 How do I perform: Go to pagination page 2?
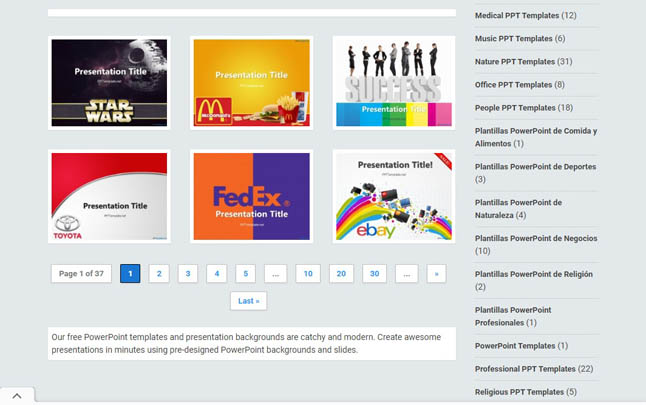[x=159, y=274]
